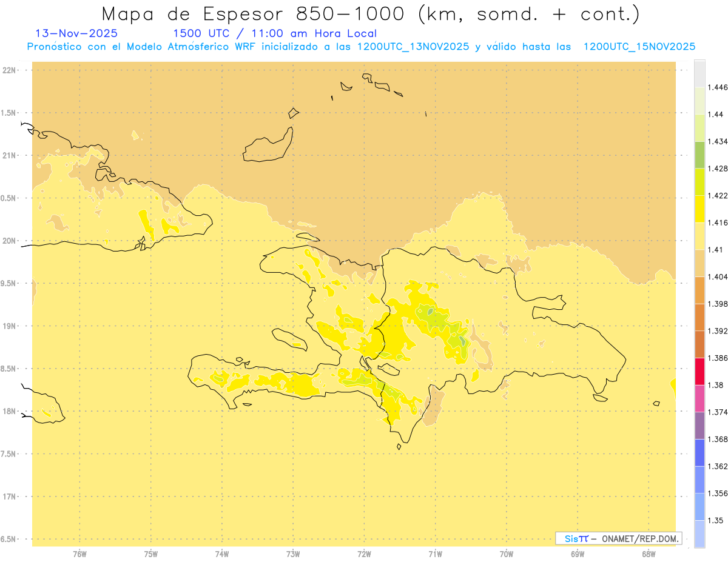728x562 pixels.
Task: Click the '1.38' colorbar value
Action: coord(716,385)
